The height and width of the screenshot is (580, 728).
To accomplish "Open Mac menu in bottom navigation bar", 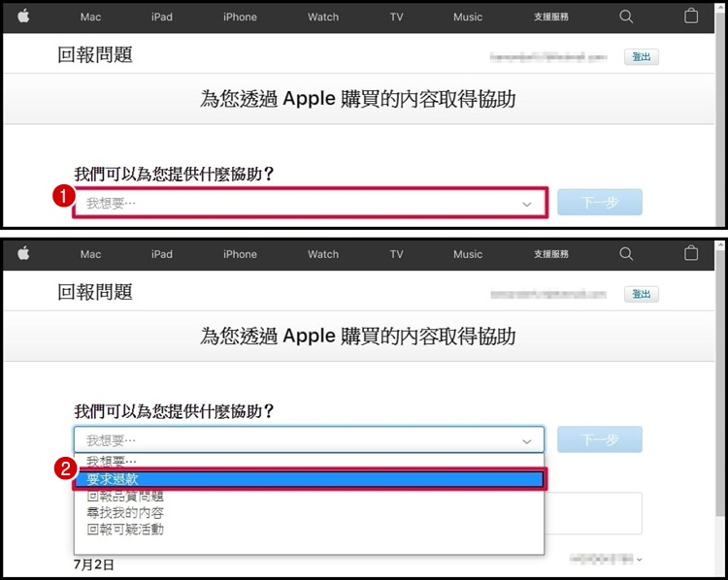I will [90, 254].
